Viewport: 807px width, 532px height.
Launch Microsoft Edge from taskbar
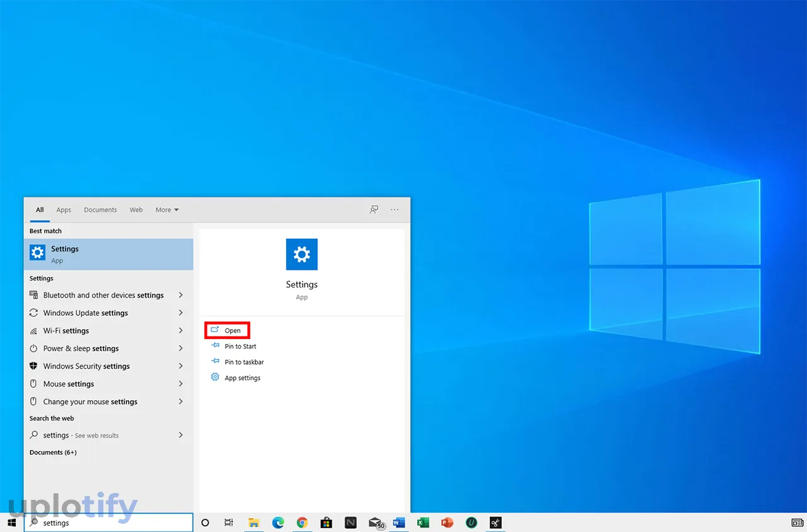(x=278, y=523)
